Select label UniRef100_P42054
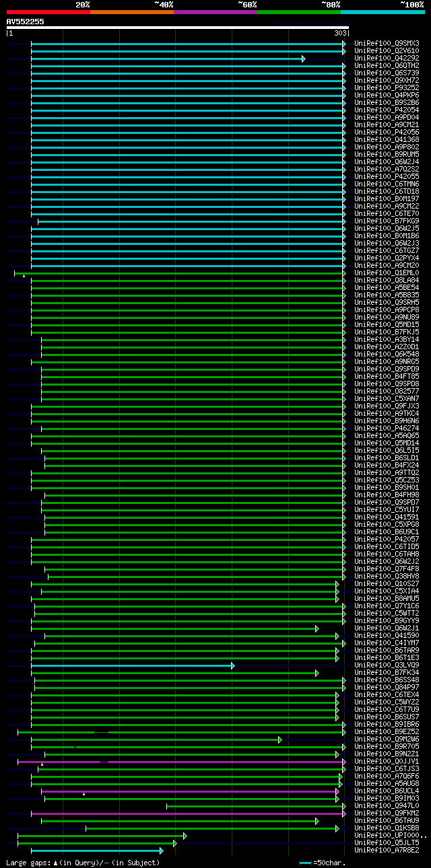The height and width of the screenshot is (868, 431). [387, 110]
